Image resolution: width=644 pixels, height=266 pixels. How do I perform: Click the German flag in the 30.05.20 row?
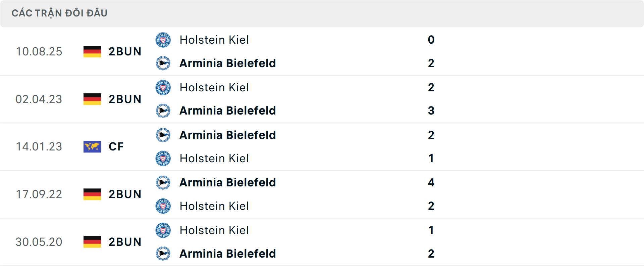click(x=92, y=242)
